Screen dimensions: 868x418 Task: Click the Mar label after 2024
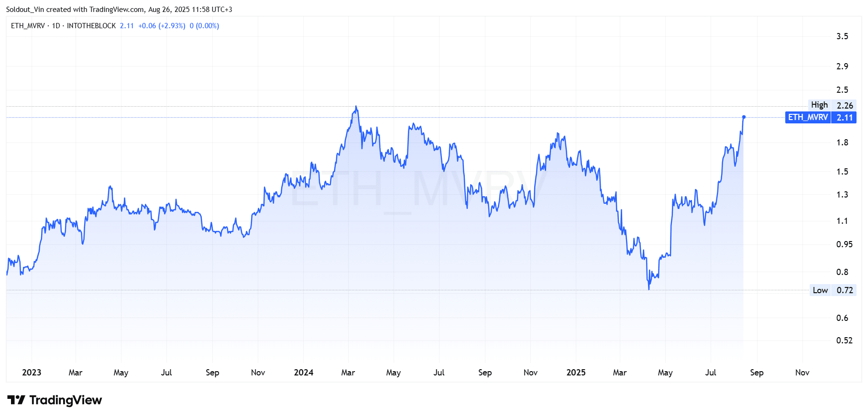point(348,373)
